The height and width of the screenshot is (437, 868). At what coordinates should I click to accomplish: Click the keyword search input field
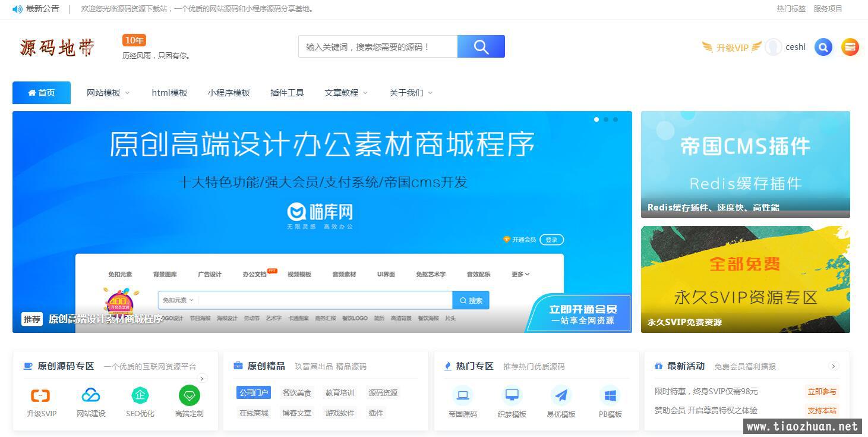[x=378, y=46]
